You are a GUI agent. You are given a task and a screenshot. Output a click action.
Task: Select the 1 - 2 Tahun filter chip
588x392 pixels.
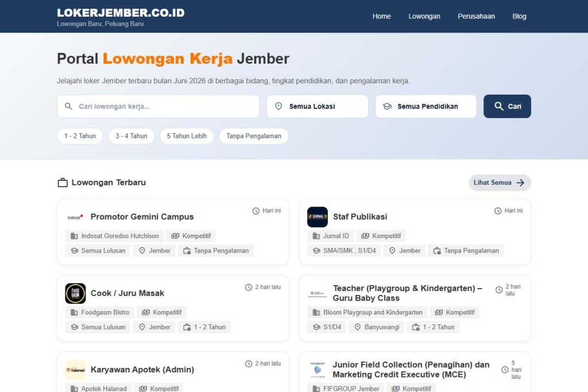pyautogui.click(x=80, y=136)
